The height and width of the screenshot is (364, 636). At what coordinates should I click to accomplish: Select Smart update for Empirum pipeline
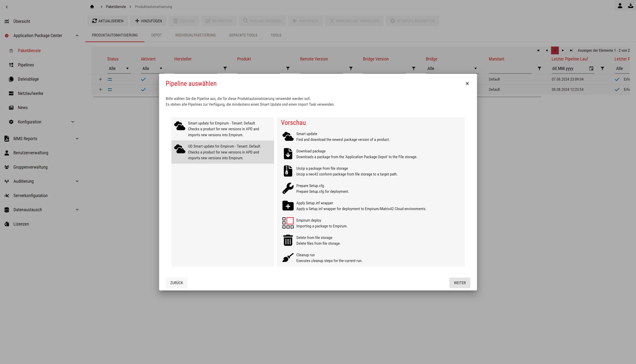click(222, 129)
